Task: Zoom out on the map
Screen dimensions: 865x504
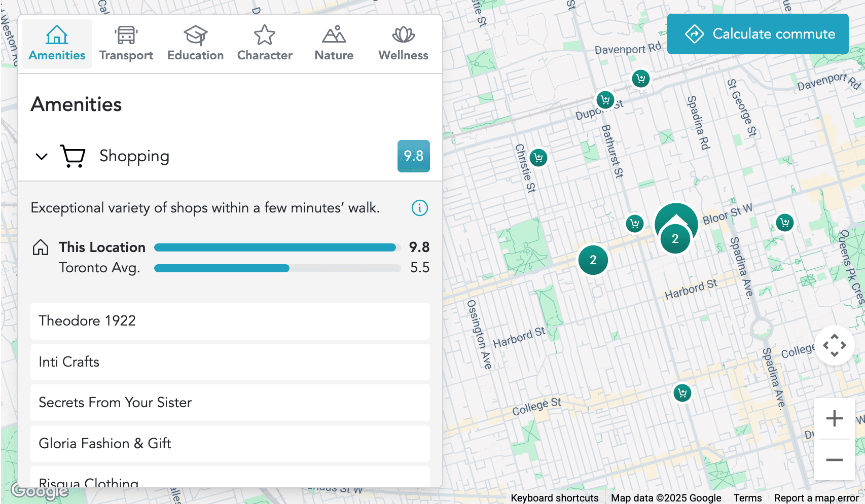Action: [x=834, y=460]
